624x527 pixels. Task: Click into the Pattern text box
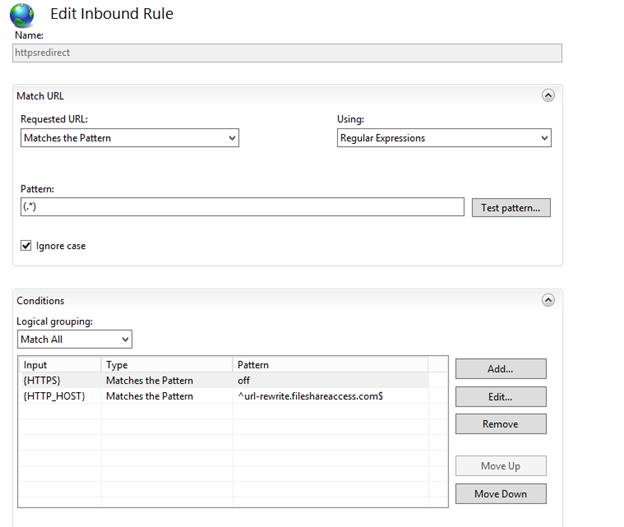pyautogui.click(x=241, y=207)
